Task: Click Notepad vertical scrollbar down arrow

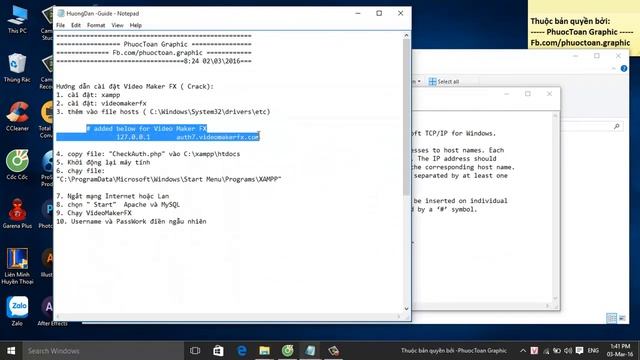Action: pyautogui.click(x=406, y=309)
